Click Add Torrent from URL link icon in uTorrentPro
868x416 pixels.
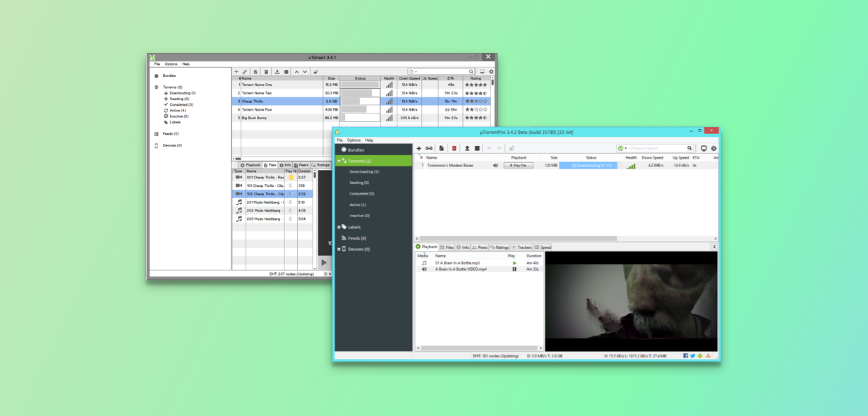pyautogui.click(x=429, y=149)
